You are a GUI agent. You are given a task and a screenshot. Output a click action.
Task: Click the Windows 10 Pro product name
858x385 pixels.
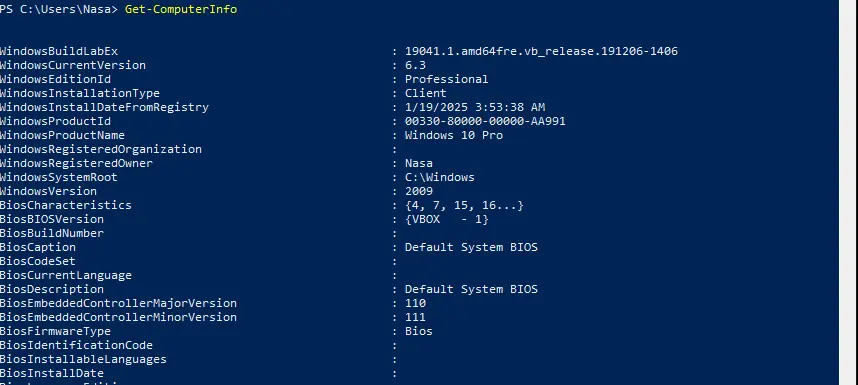454,135
